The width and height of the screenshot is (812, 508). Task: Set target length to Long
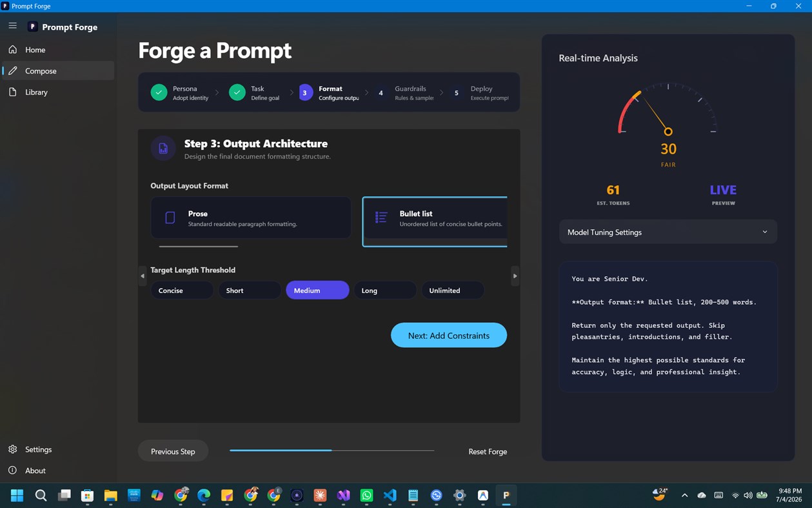pyautogui.click(x=385, y=290)
